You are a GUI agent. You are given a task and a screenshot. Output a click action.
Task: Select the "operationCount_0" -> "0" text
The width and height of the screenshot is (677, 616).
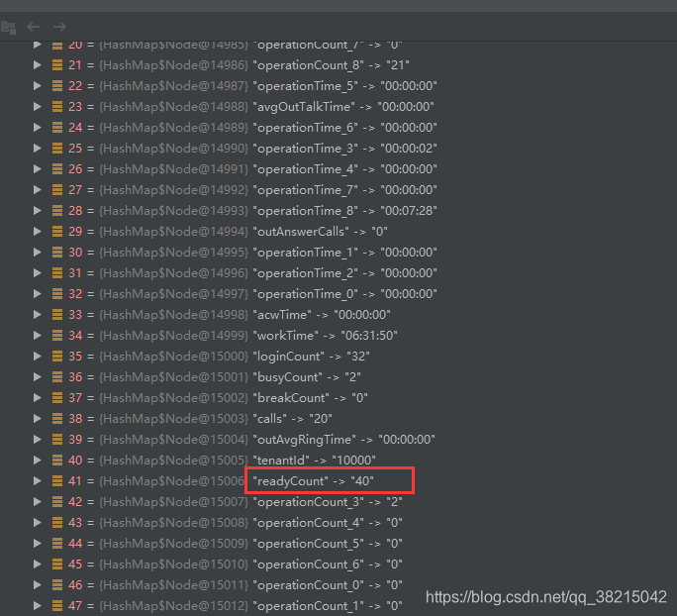click(328, 585)
